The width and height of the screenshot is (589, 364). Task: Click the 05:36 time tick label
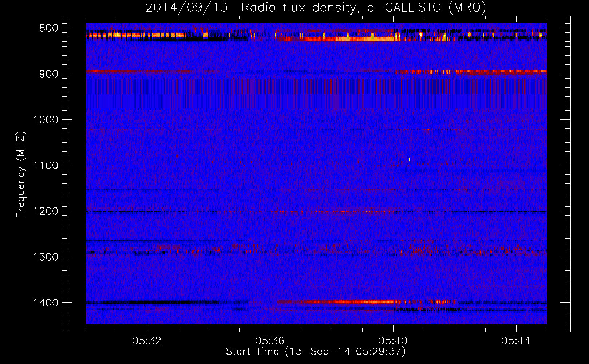270,341
